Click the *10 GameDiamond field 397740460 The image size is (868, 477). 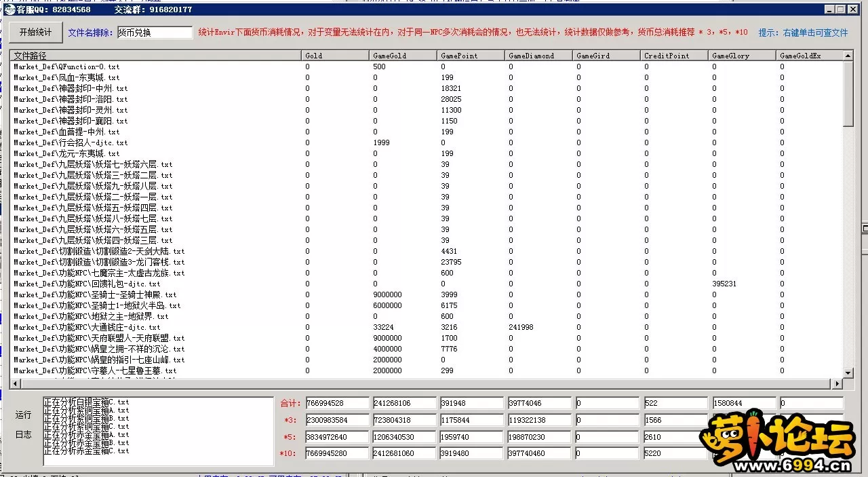(x=540, y=453)
